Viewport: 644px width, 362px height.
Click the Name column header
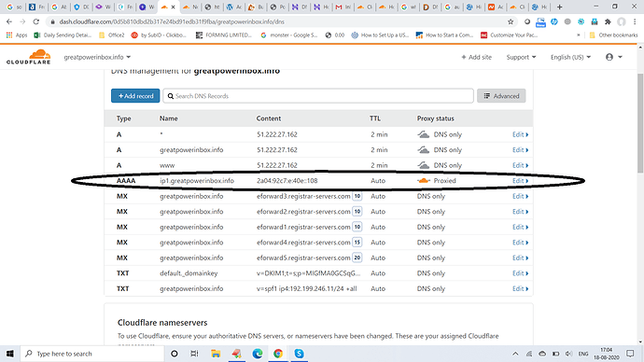168,118
